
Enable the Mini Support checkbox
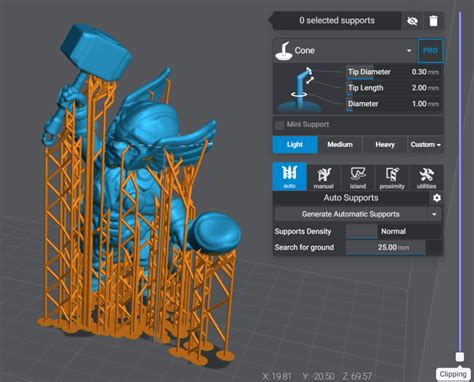click(x=279, y=125)
